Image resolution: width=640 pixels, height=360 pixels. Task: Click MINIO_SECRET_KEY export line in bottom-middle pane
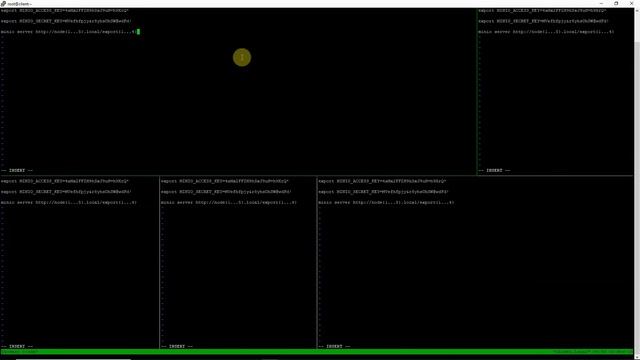pos(226,191)
